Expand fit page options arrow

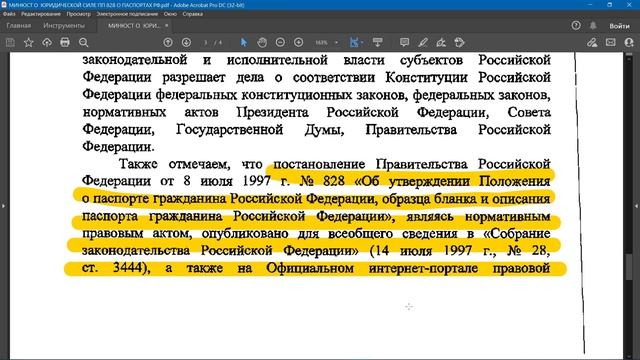tap(362, 42)
